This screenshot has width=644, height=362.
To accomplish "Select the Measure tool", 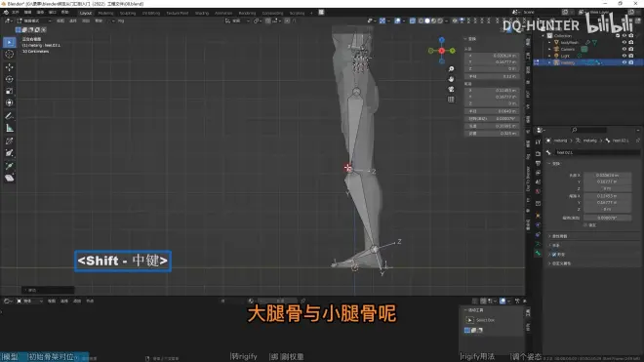I will tap(10, 128).
